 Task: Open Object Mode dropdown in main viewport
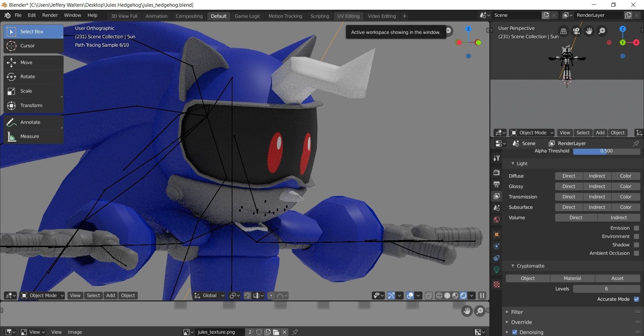click(43, 295)
